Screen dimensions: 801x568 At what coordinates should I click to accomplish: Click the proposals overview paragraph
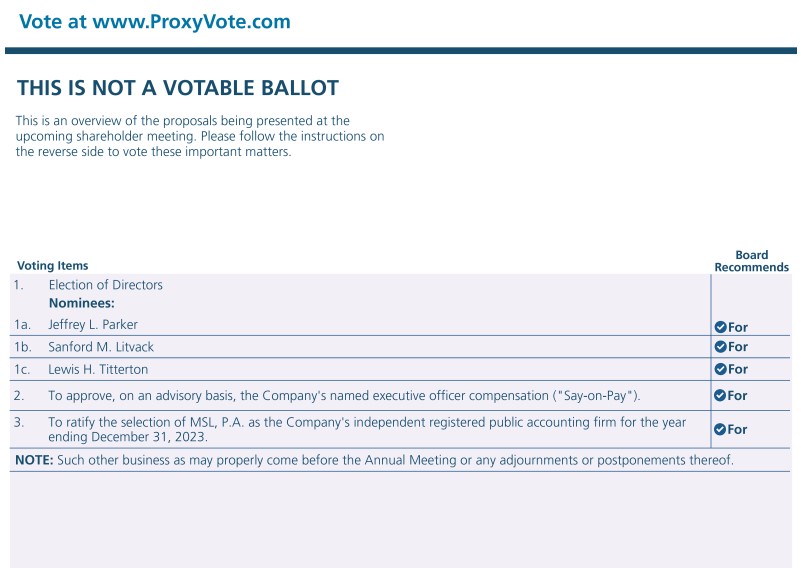tap(200, 136)
